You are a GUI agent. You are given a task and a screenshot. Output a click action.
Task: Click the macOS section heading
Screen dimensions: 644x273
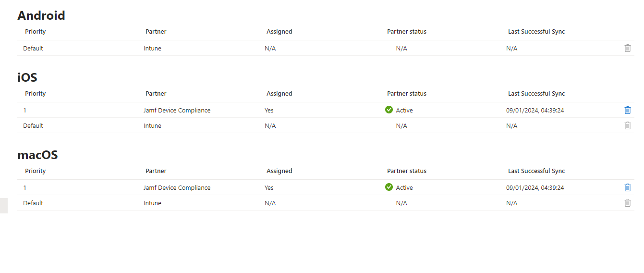(x=37, y=155)
